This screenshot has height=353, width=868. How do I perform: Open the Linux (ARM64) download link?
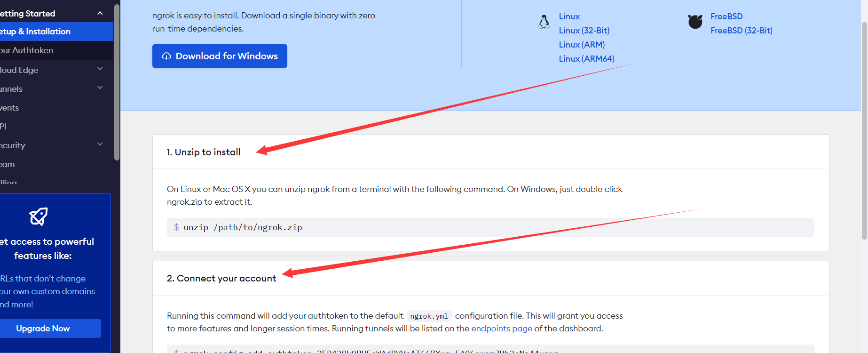coord(586,59)
